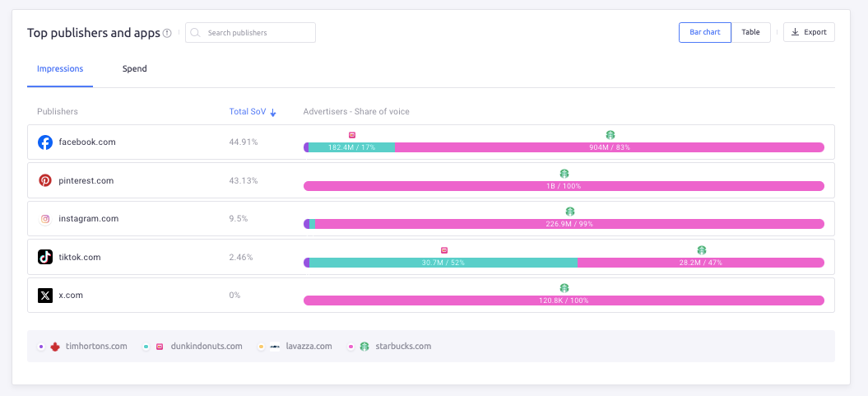
Task: Click the 120.8K / 100% x.com bar
Action: click(564, 300)
